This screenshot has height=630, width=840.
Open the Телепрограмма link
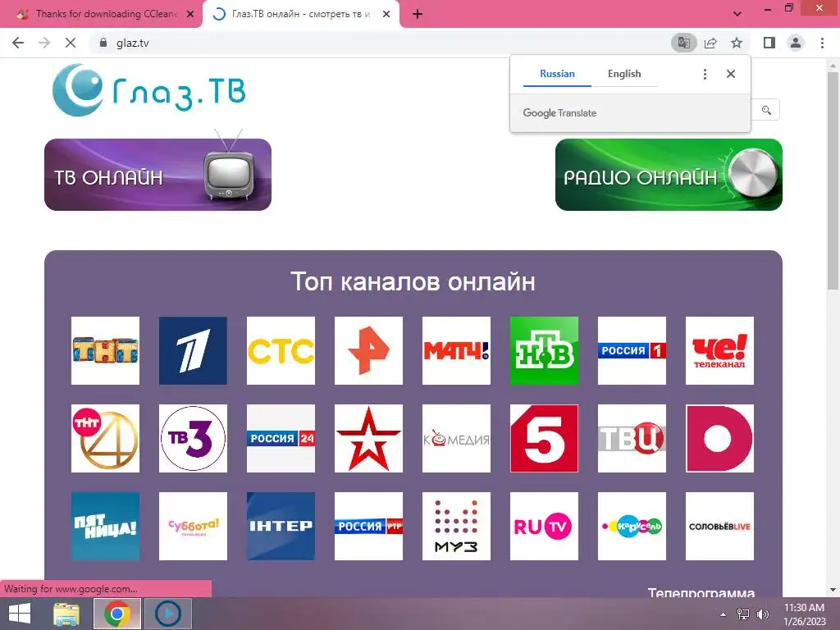pos(701,592)
